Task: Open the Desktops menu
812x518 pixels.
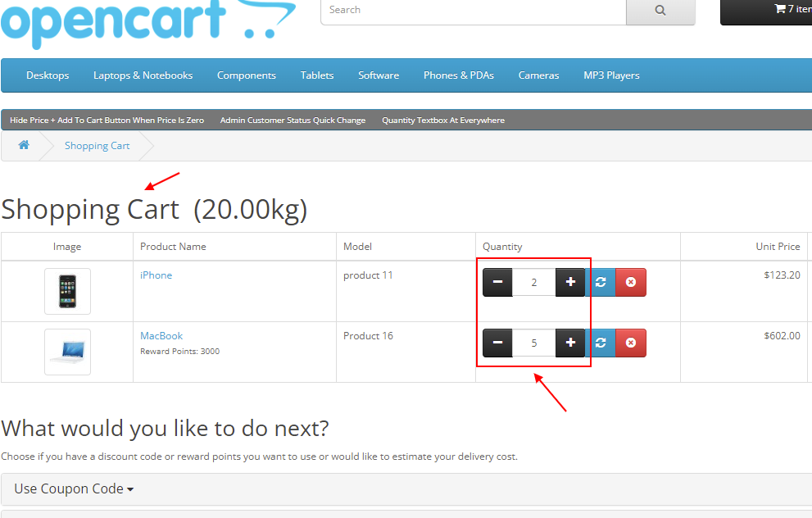Action: pyautogui.click(x=48, y=75)
